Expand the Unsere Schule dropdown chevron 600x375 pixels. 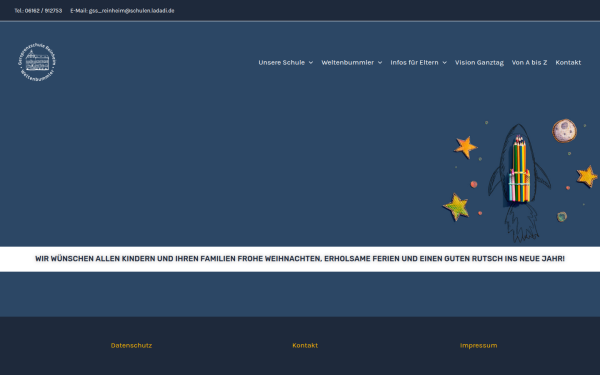coord(311,63)
